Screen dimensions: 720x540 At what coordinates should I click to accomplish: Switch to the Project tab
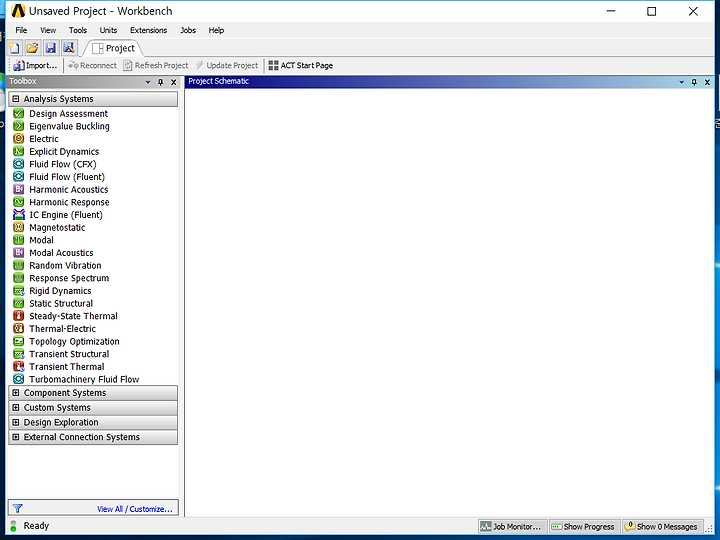point(114,48)
